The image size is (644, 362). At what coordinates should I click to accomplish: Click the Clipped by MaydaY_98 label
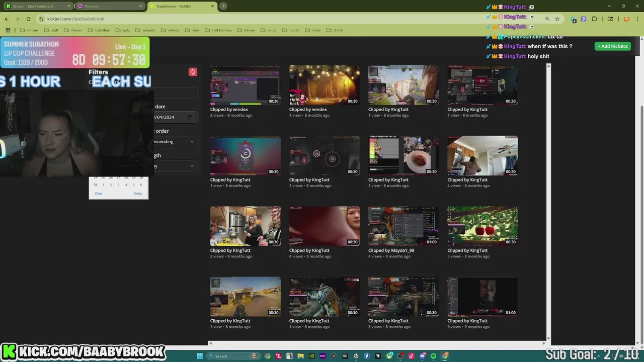tap(391, 250)
